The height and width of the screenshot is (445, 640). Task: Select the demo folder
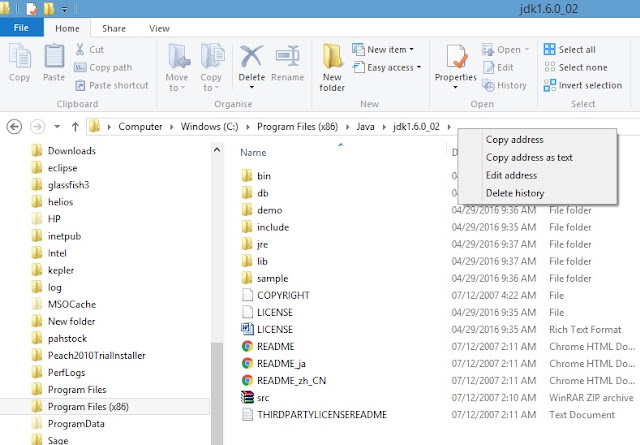[269, 210]
